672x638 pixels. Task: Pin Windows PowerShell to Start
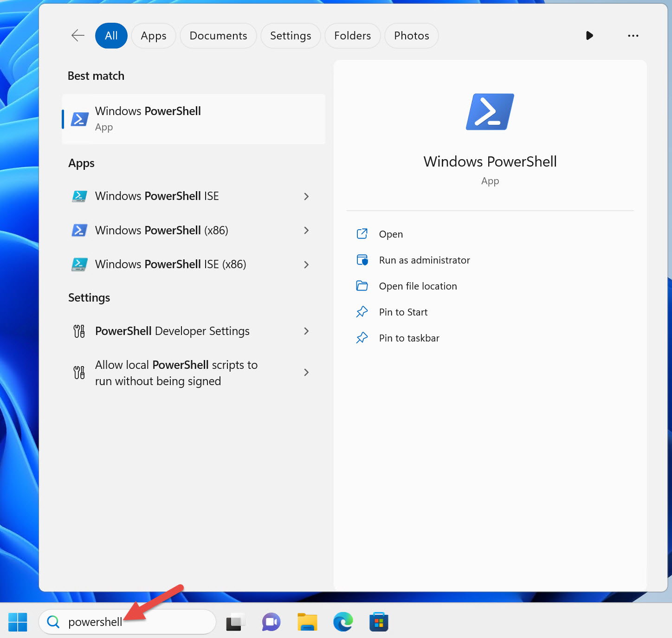coord(403,312)
